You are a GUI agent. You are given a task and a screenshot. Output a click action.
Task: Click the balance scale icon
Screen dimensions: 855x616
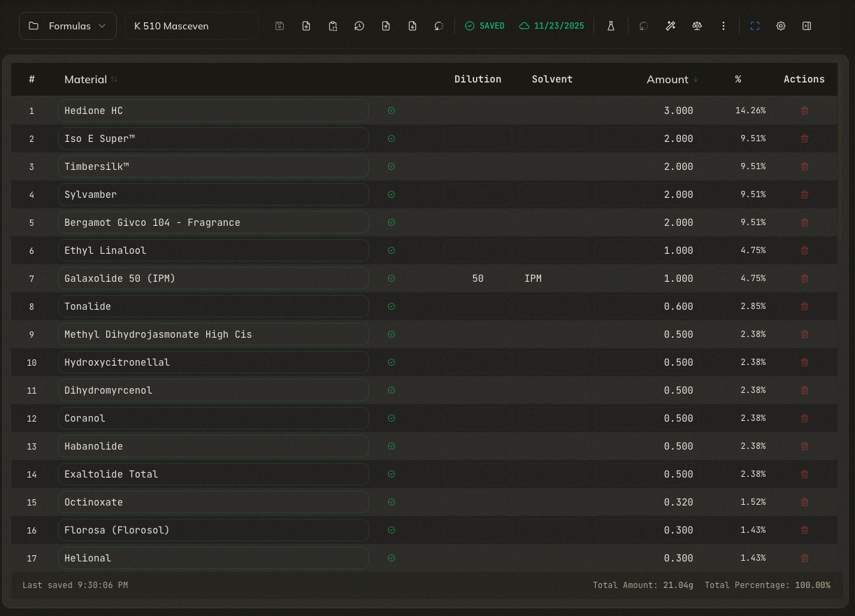(x=697, y=26)
